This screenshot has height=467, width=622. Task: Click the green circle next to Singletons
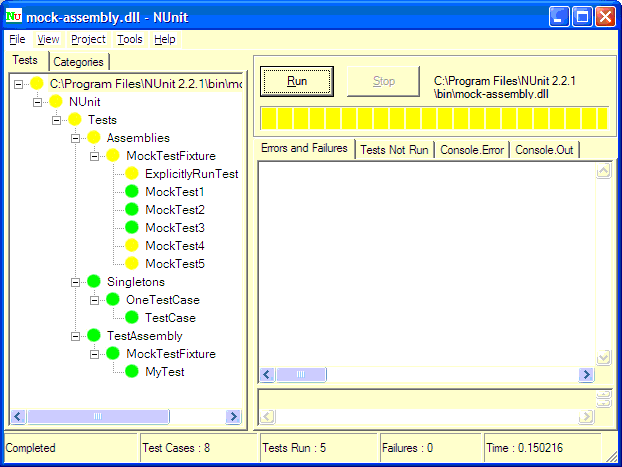point(94,281)
